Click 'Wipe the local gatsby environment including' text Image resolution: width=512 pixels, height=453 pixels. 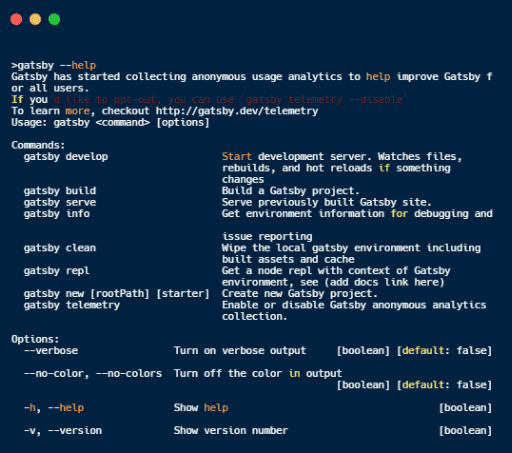pyautogui.click(x=351, y=248)
